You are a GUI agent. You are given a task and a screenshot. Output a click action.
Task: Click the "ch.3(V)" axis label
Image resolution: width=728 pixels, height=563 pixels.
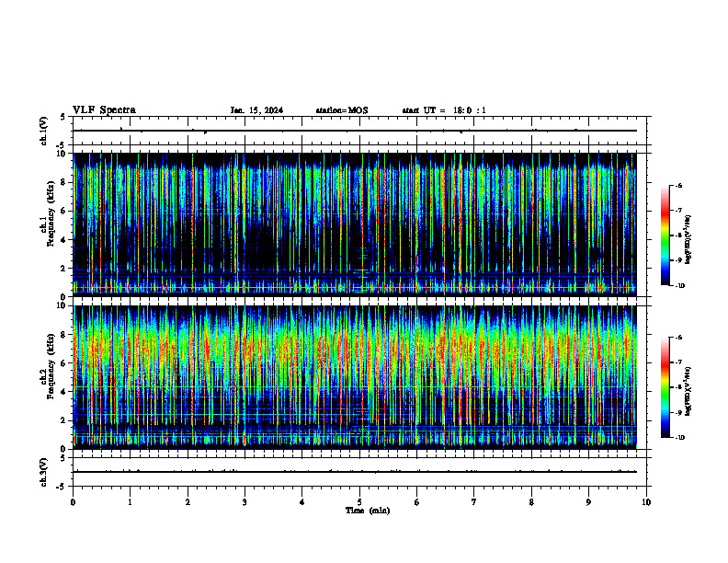43,472
